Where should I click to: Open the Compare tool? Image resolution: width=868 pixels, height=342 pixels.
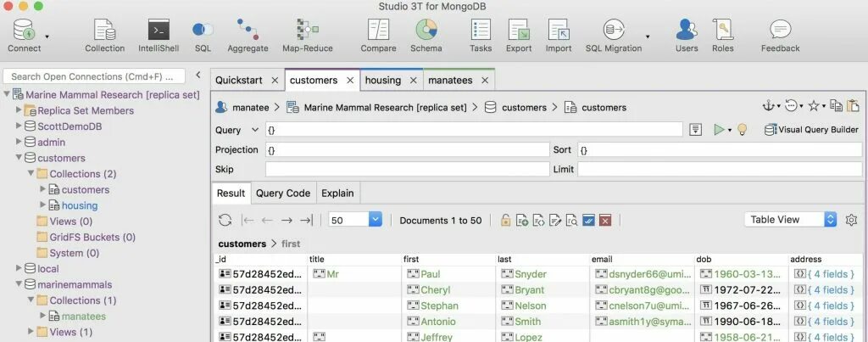point(379,30)
